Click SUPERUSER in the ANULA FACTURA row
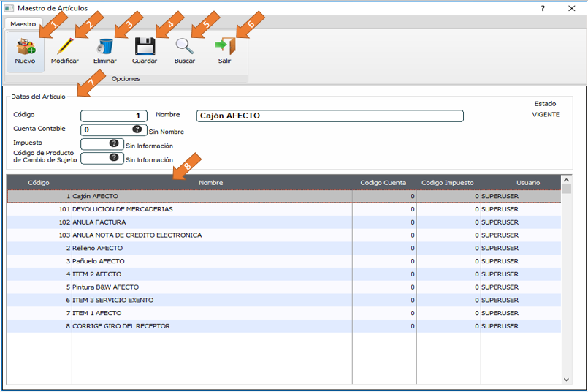This screenshot has width=588, height=392. (x=500, y=222)
